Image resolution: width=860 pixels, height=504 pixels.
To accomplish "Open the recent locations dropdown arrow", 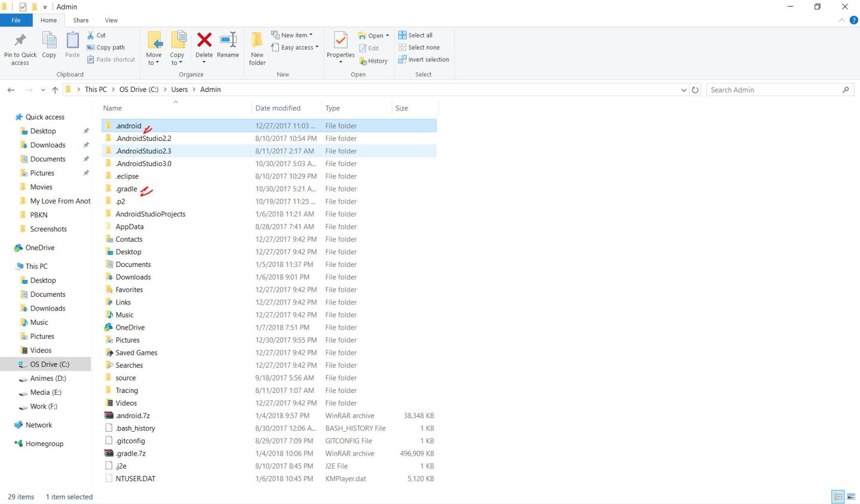I will tap(43, 90).
